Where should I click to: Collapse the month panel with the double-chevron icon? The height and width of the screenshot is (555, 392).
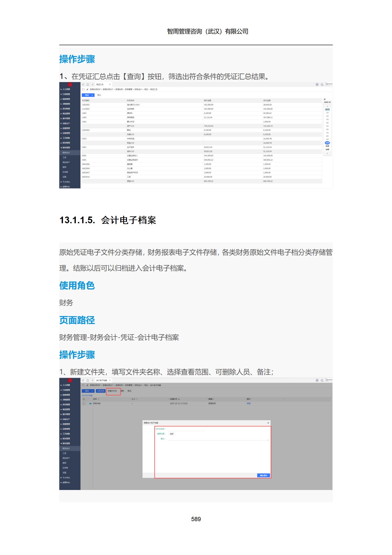[325, 99]
